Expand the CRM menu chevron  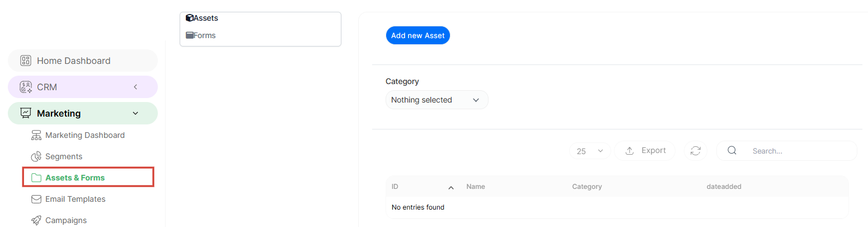click(x=135, y=87)
